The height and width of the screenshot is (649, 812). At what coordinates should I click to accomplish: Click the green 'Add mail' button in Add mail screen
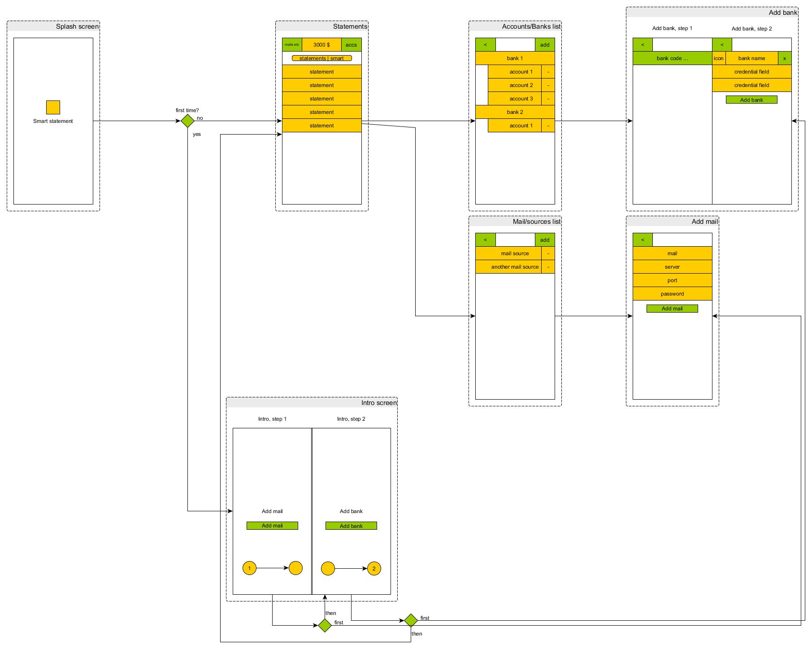(x=672, y=308)
